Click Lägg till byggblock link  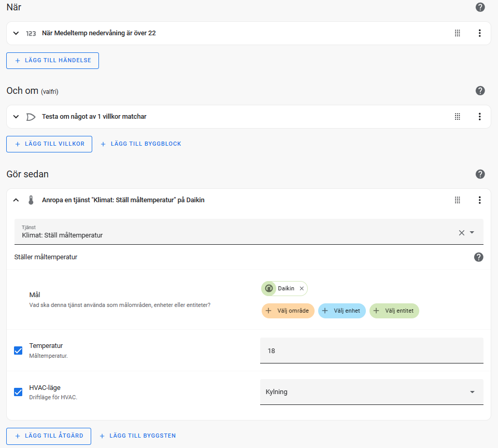click(141, 144)
